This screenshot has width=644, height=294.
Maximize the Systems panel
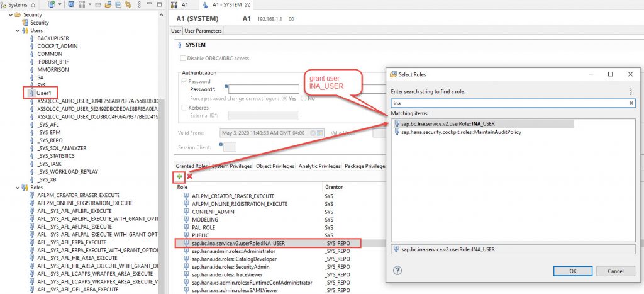pos(159,4)
